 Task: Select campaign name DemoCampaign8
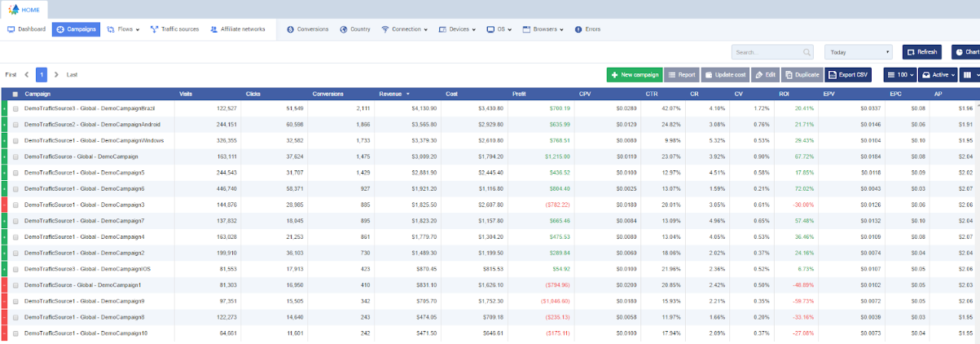(85, 317)
